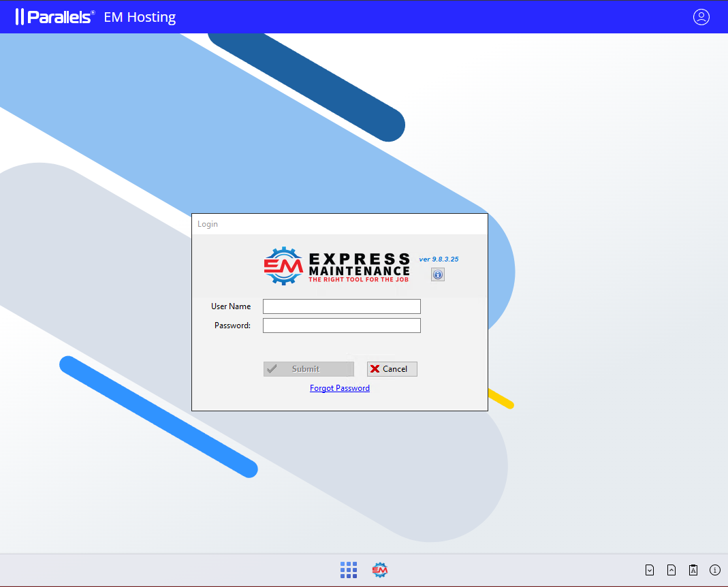Launch the Express Maintenance taskbar icon
728x587 pixels.
click(379, 570)
